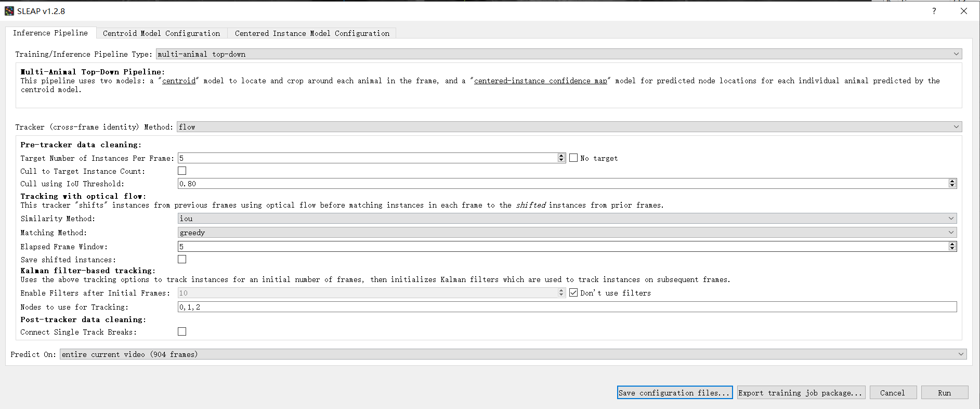
Task: Click the Elapsed Frame Window spinner arrows
Action: pyautogui.click(x=952, y=247)
